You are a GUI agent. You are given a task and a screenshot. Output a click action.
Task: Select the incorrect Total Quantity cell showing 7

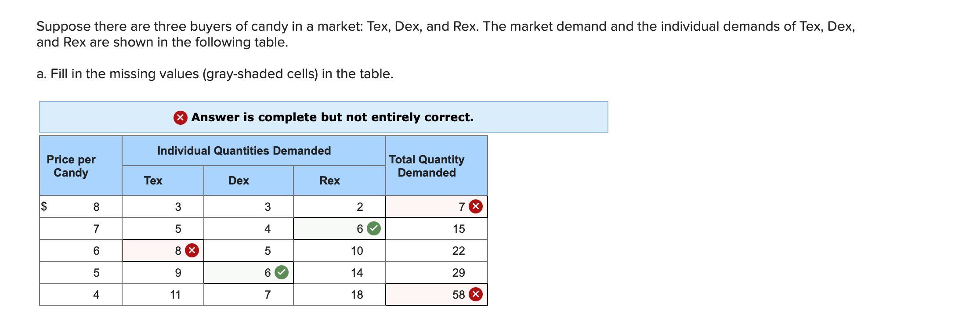(x=437, y=206)
